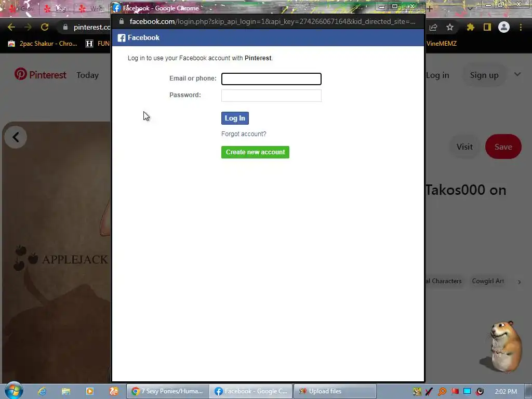Viewport: 532px width, 399px height.
Task: Launch the media player taskbar icon
Action: click(x=90, y=391)
